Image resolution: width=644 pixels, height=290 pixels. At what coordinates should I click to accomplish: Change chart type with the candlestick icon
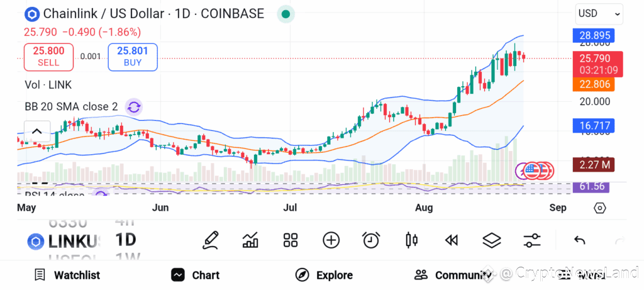411,240
